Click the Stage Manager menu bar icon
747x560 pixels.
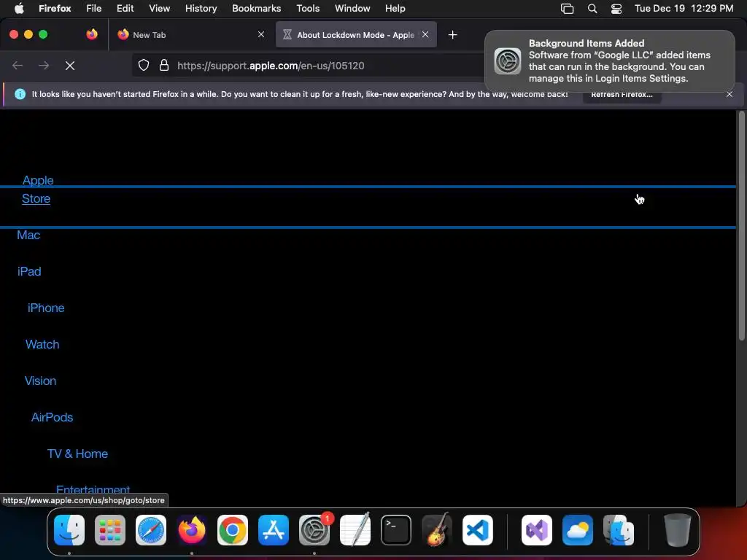(567, 9)
